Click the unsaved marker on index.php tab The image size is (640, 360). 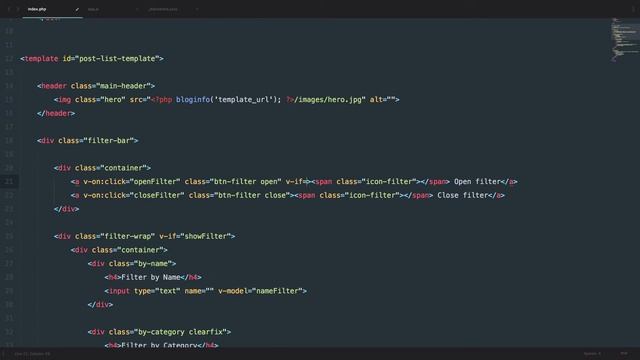(x=77, y=9)
